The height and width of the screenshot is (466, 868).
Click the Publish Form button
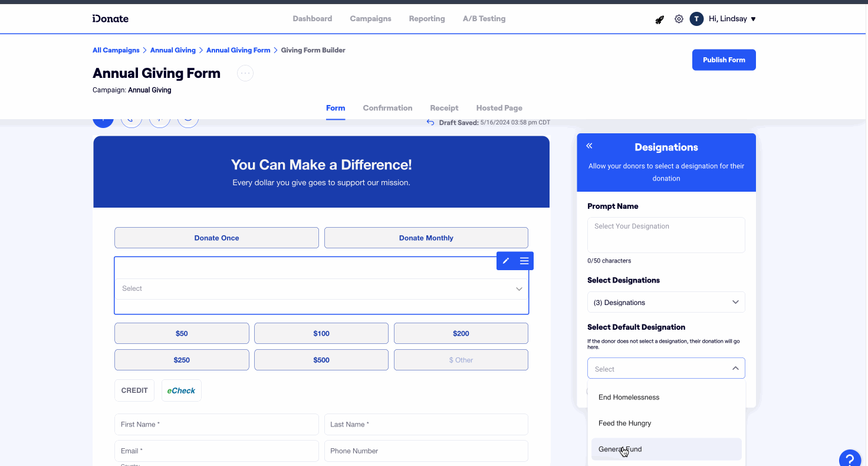click(x=724, y=60)
